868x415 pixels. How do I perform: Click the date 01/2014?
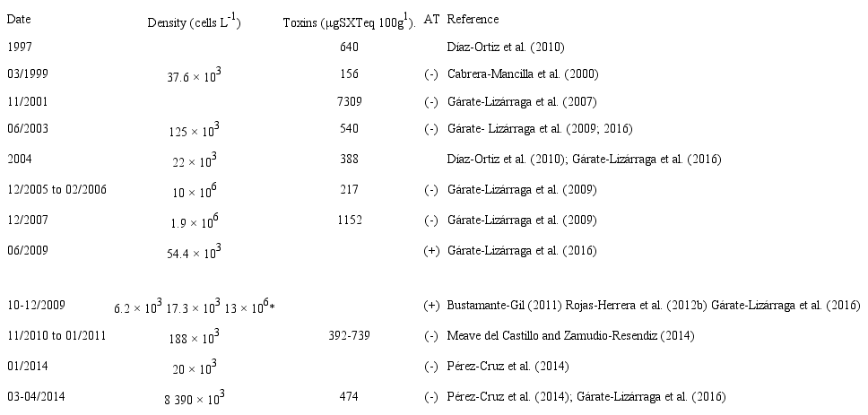[26, 366]
